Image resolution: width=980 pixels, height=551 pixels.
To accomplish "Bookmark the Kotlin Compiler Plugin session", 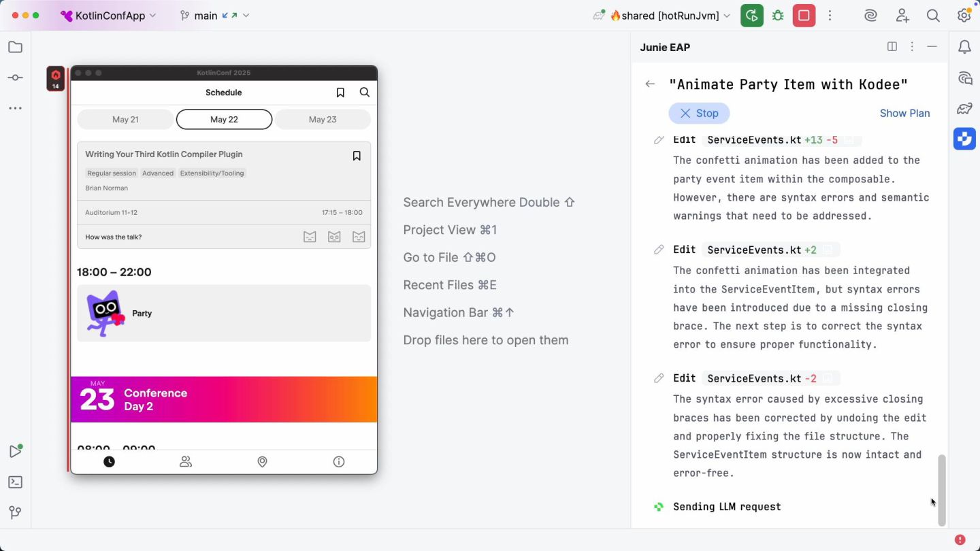I will 357,156.
